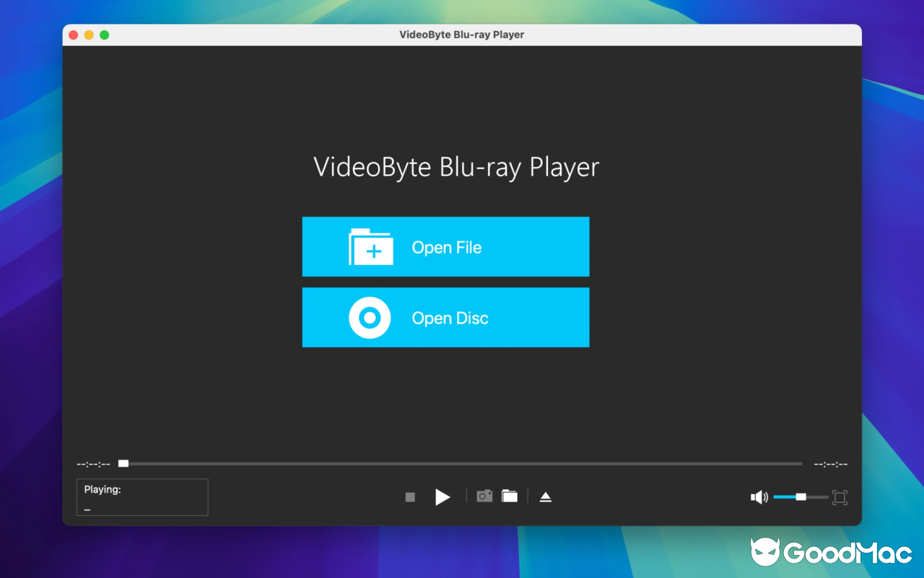Screen dimensions: 924x578
Task: Open Disc to load a Blu-ray
Action: (x=445, y=317)
